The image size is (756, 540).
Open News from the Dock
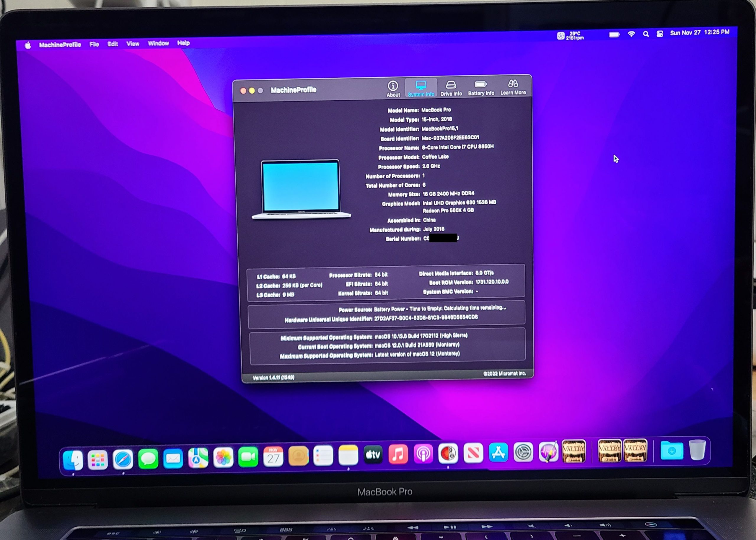coord(473,453)
